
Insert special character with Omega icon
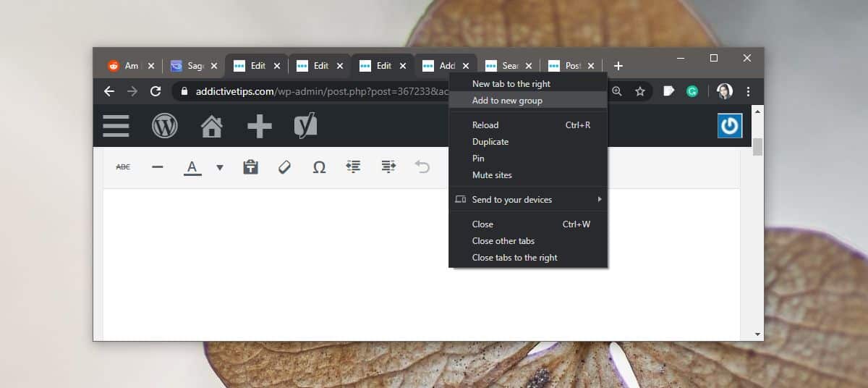pos(319,166)
